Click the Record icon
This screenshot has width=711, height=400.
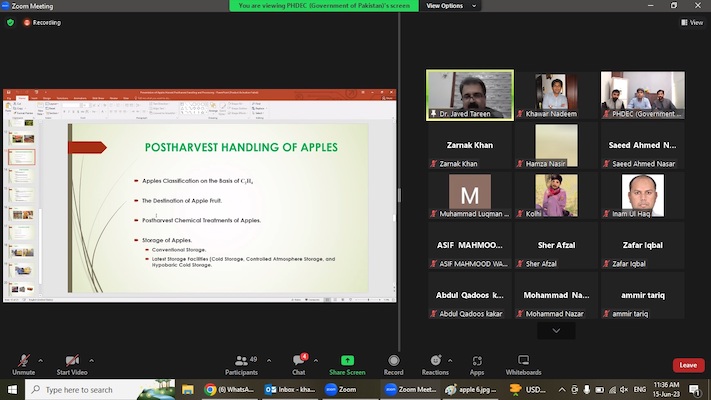(x=393, y=364)
